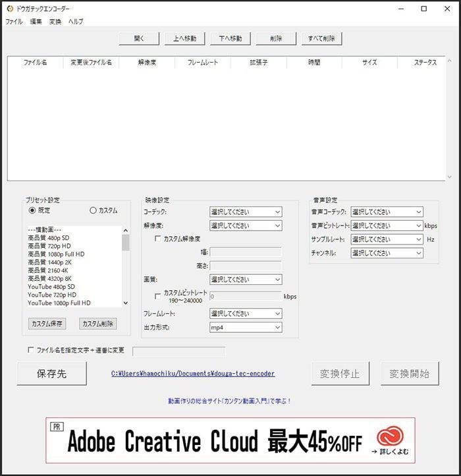Select preset 高品質 2160 4K
Viewport: 461px width, 476px height.
coord(48,270)
